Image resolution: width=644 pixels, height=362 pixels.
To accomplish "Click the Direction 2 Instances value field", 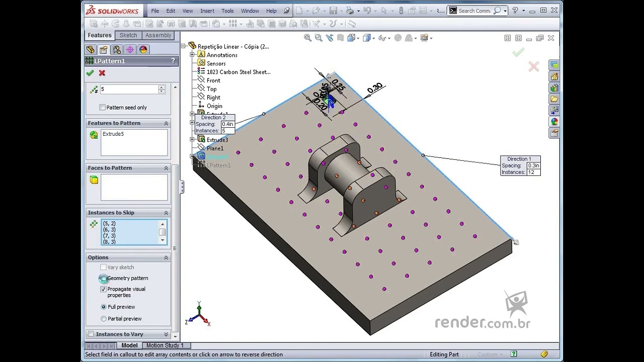I will pos(227,131).
